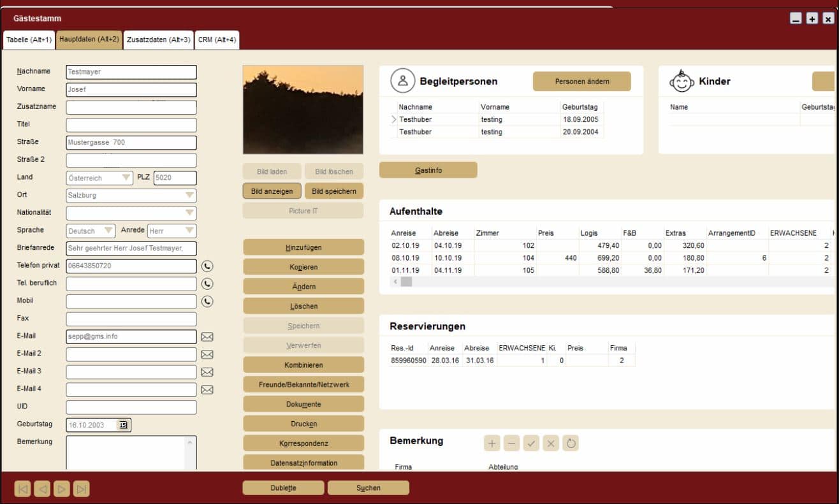Open the Geburtstag calendar picker icon
Image resolution: width=839 pixels, height=504 pixels.
(x=123, y=425)
